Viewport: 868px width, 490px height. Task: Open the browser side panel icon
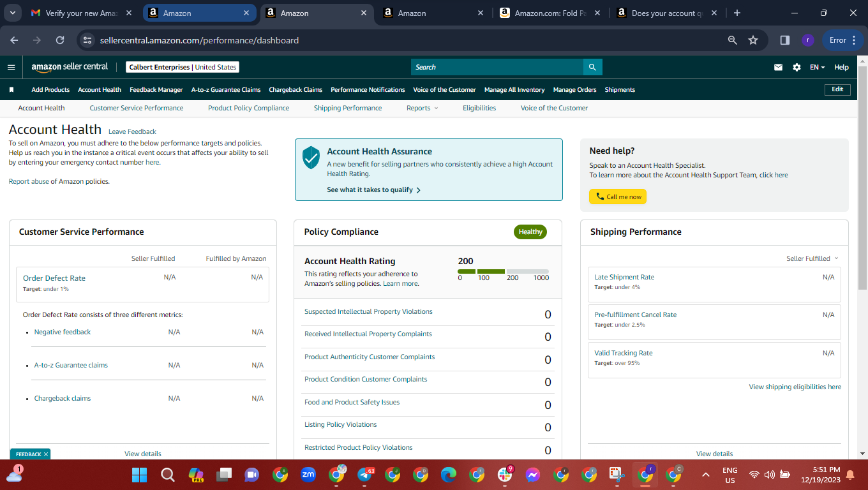point(785,40)
